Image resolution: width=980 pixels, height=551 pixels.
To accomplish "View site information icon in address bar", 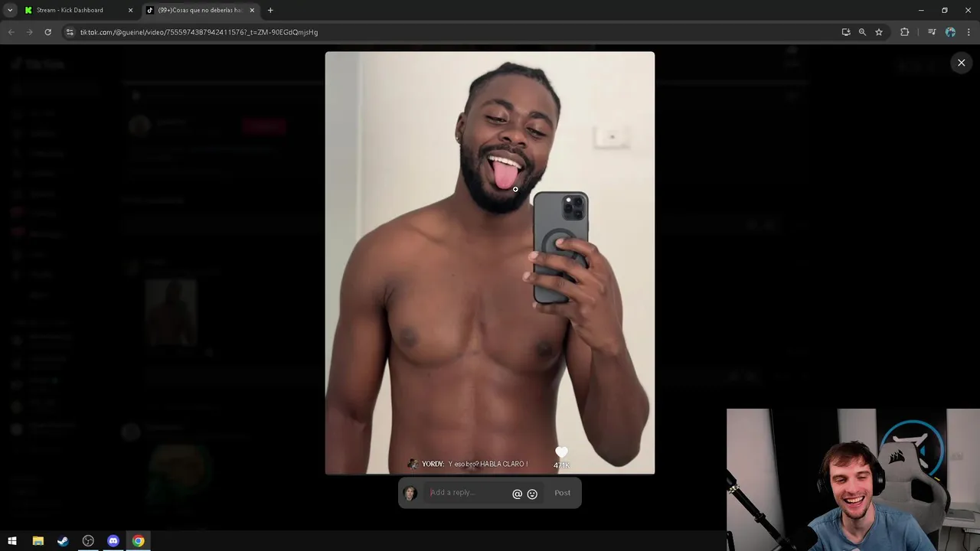I will (70, 32).
